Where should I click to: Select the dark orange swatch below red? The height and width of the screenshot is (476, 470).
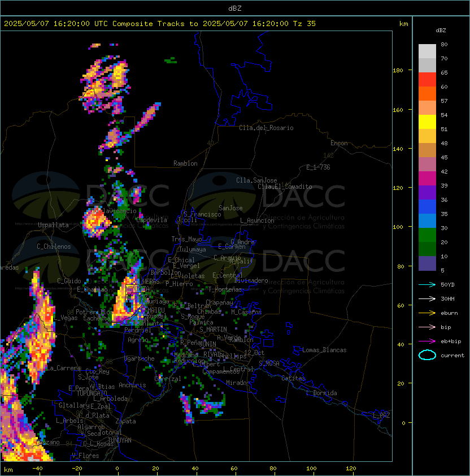tap(427, 93)
